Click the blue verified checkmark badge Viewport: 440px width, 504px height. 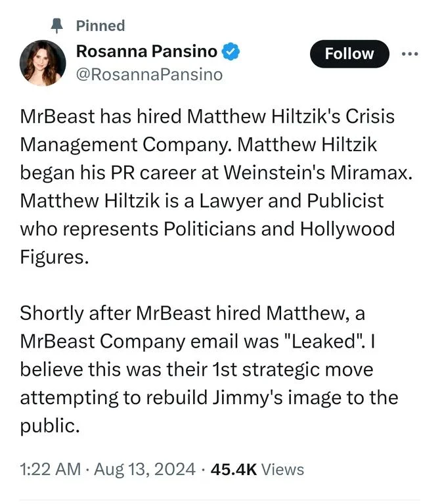[229, 51]
